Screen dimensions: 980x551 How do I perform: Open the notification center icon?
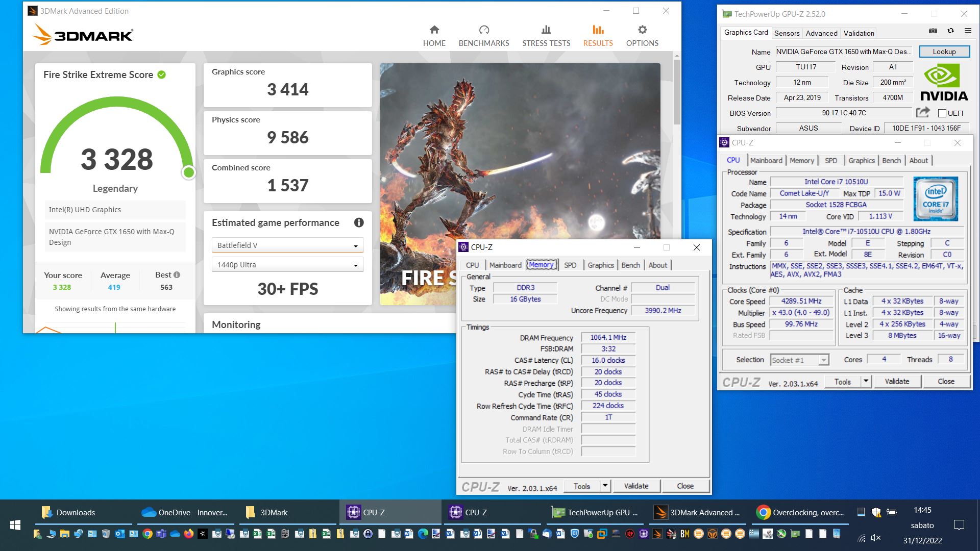959,524
